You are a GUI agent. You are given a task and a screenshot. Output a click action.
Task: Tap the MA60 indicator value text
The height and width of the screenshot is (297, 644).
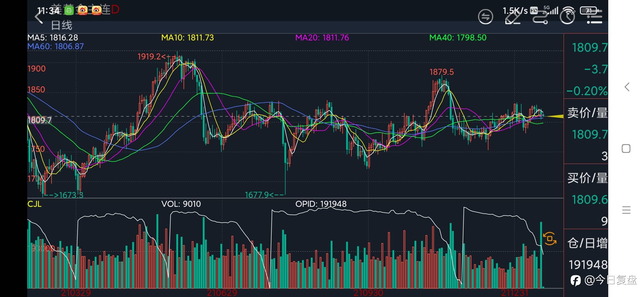point(55,46)
